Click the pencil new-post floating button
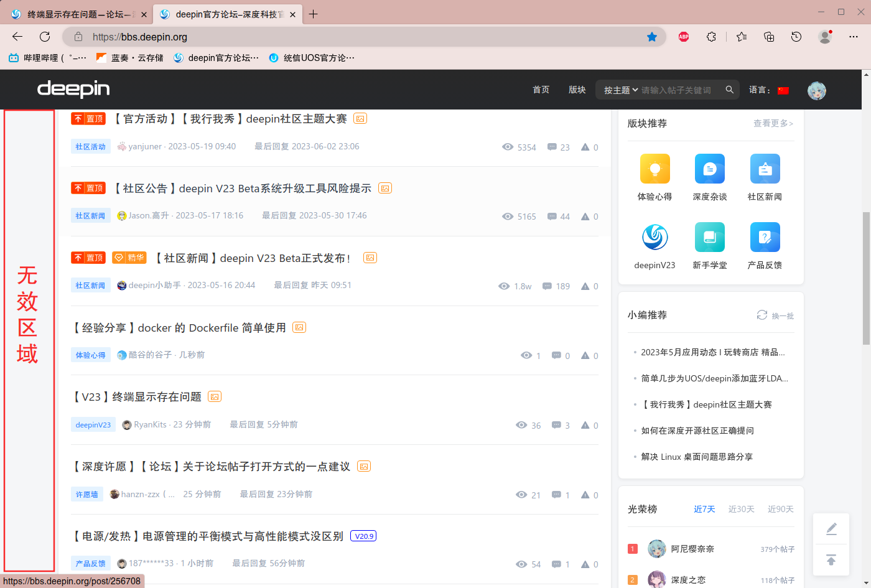871x588 pixels. pos(831,529)
